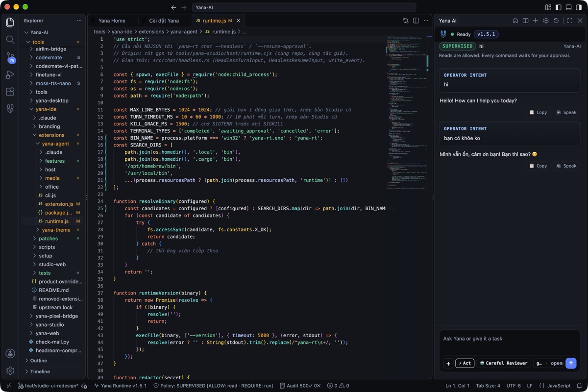Start a new Yana AI chat
This screenshot has width=588, height=392.
tap(536, 21)
